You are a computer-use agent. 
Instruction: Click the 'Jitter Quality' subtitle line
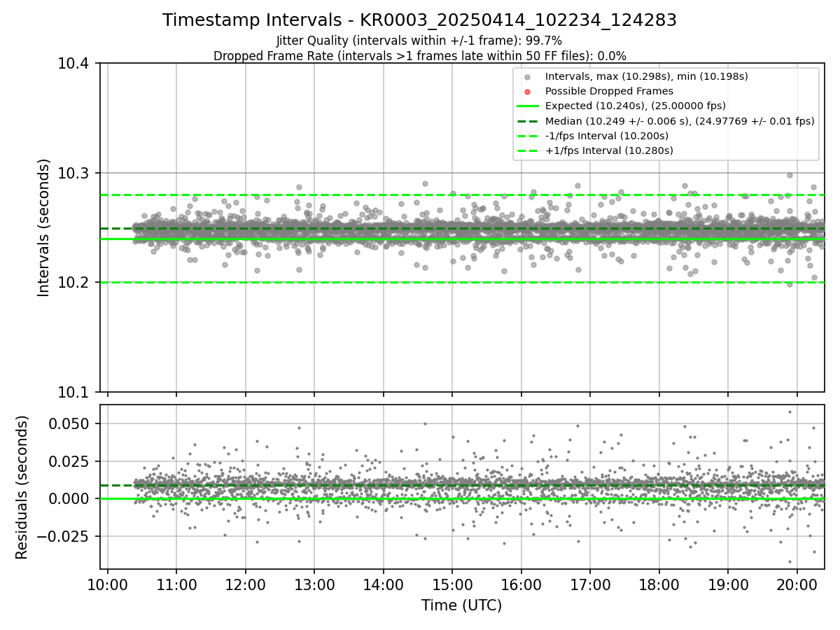(419, 41)
